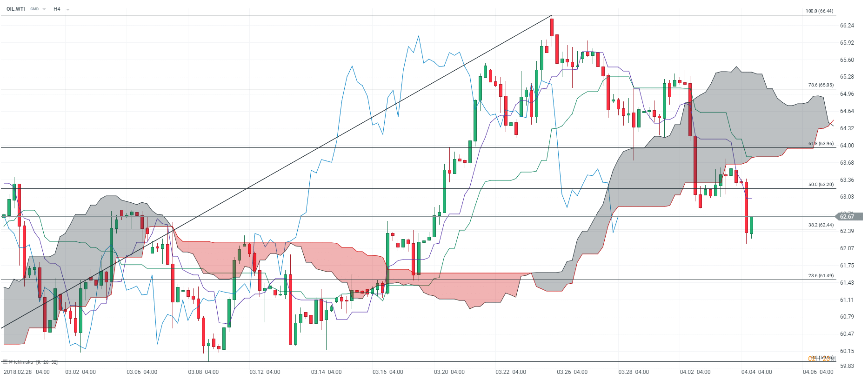This screenshot has height=380, width=868.
Task: Click the 03.12 04:00 time label
Action: 265,372
